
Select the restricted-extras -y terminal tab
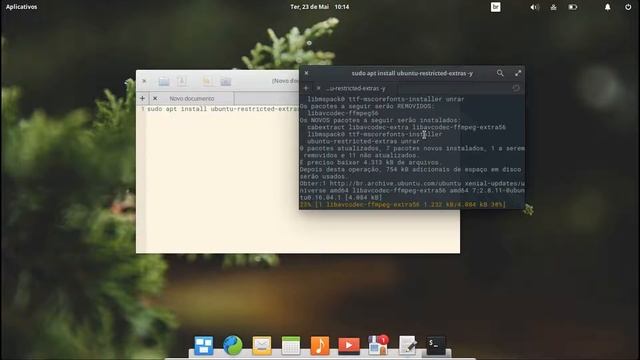point(356,89)
